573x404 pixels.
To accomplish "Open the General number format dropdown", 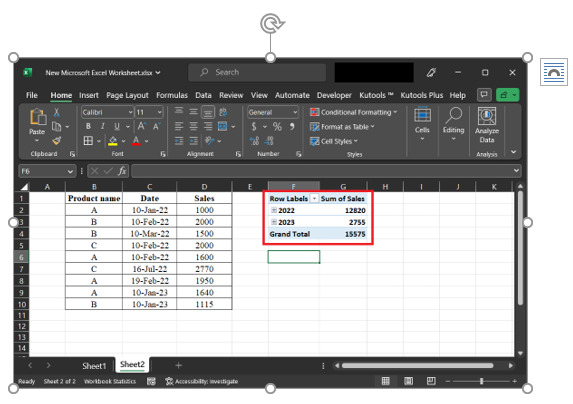I will [x=295, y=112].
